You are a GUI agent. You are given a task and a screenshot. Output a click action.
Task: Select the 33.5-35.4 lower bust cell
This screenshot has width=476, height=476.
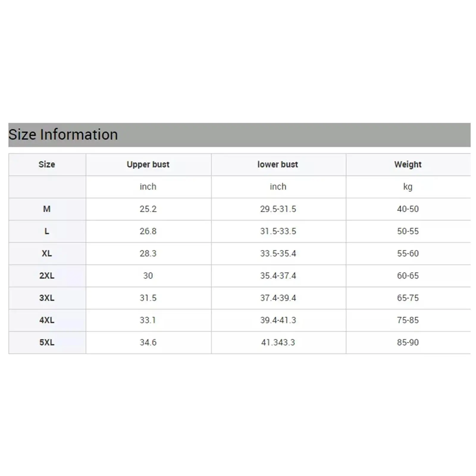278,253
